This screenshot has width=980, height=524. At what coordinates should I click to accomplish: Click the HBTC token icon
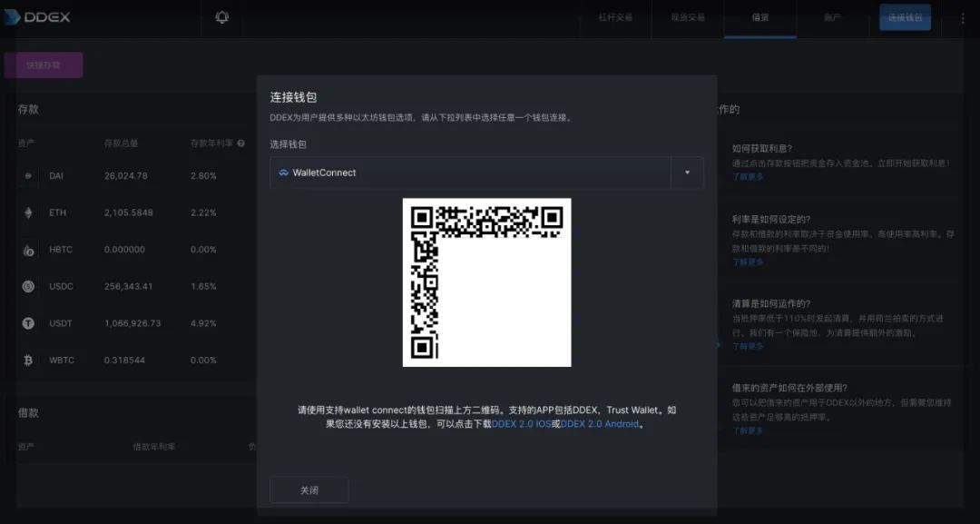coord(29,249)
